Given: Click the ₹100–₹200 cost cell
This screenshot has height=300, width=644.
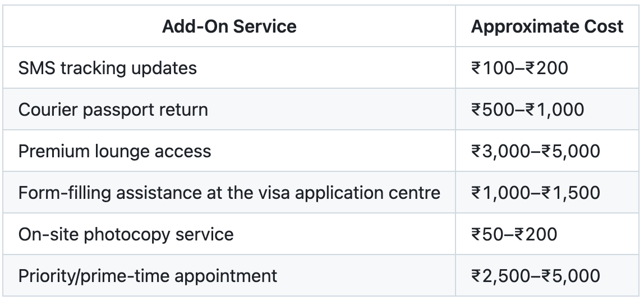Looking at the screenshot, I should [519, 68].
